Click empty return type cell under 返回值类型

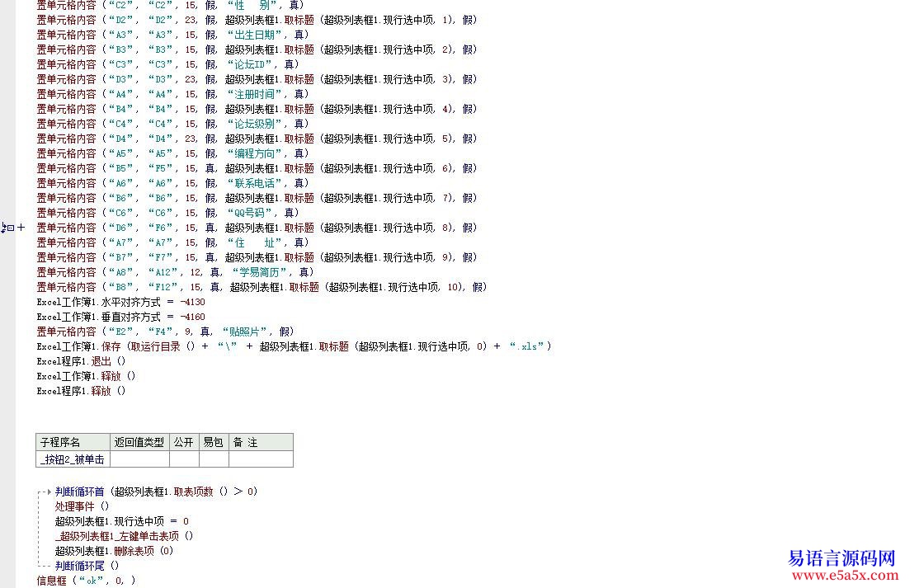tap(139, 459)
